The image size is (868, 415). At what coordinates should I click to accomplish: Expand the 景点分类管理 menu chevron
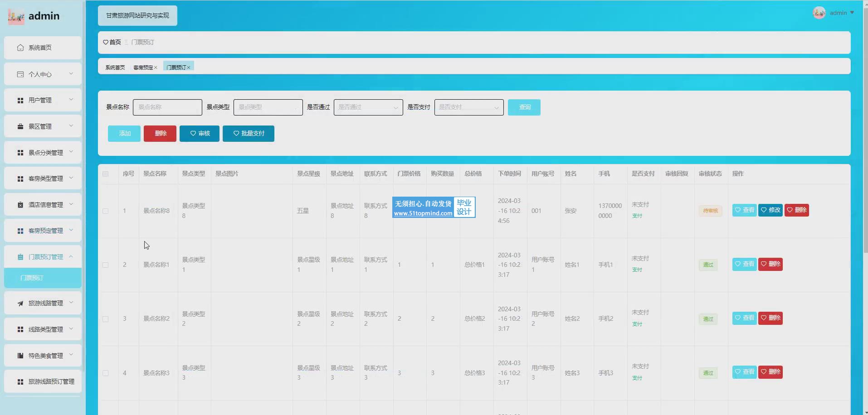[x=71, y=152]
